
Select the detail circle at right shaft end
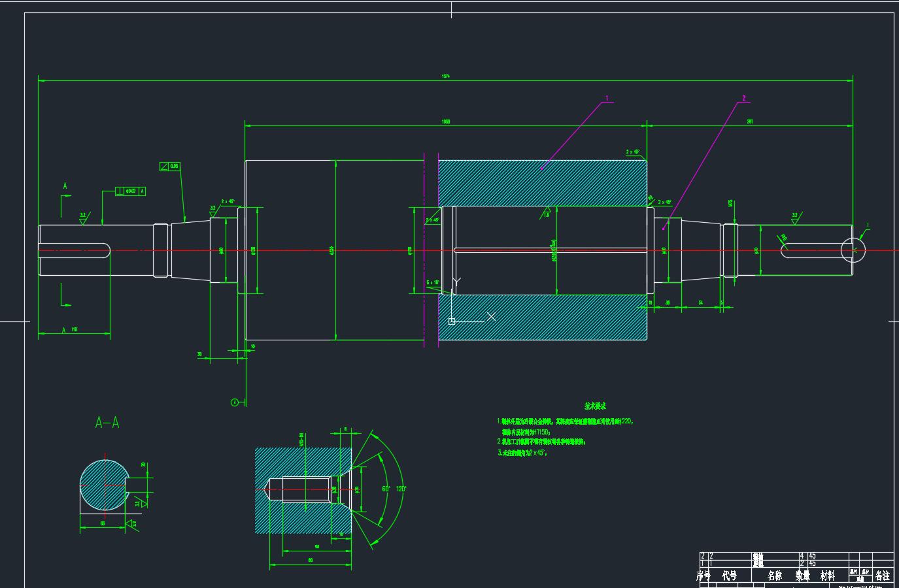(853, 249)
